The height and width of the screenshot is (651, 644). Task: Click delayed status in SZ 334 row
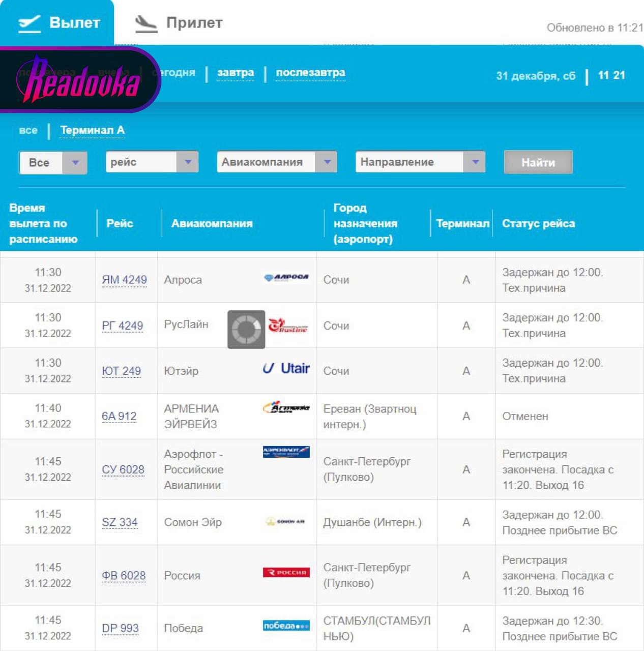[x=560, y=522]
